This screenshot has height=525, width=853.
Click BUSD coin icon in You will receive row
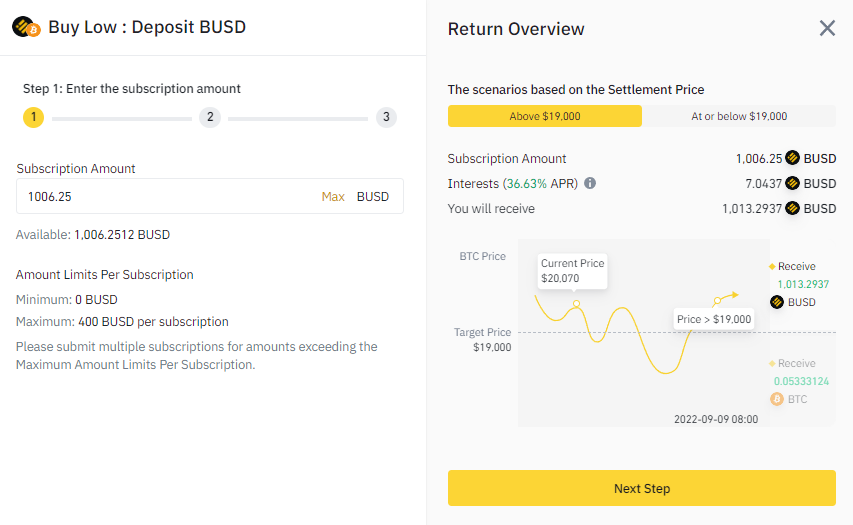[793, 209]
